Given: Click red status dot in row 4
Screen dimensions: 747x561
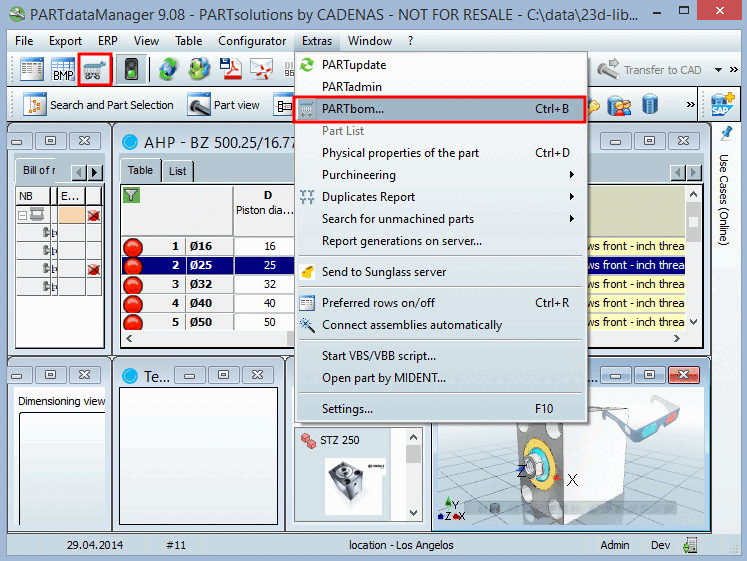Looking at the screenshot, I should 133,303.
